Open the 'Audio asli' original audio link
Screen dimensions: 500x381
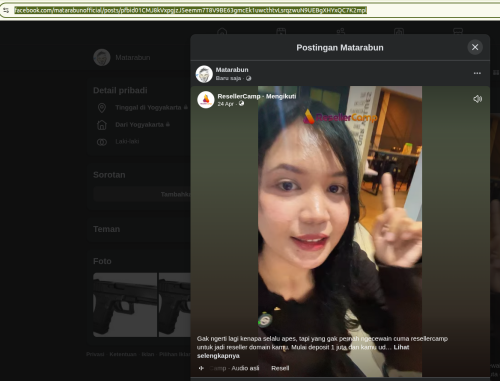coord(245,368)
